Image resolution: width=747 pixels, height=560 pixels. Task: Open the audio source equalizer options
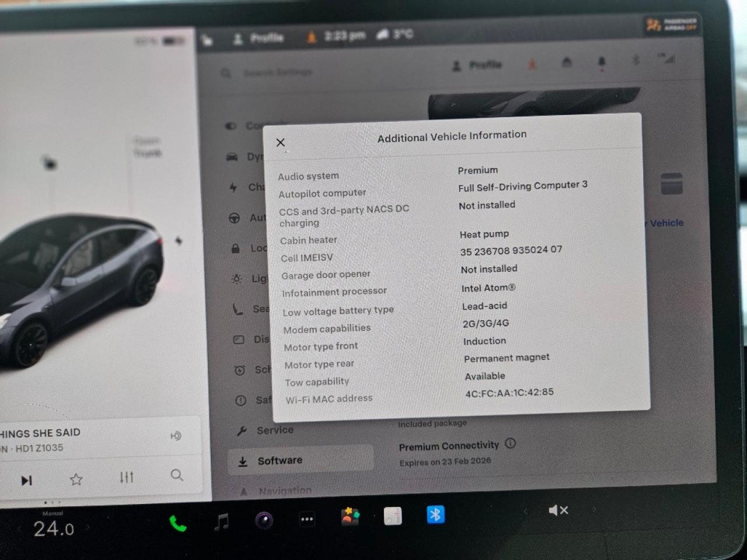pyautogui.click(x=126, y=477)
